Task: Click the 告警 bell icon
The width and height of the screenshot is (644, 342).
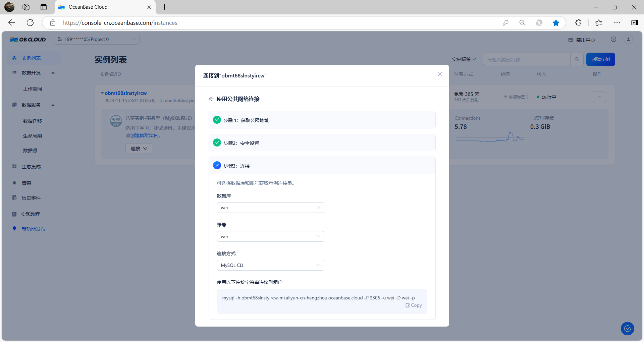Action: (x=14, y=183)
